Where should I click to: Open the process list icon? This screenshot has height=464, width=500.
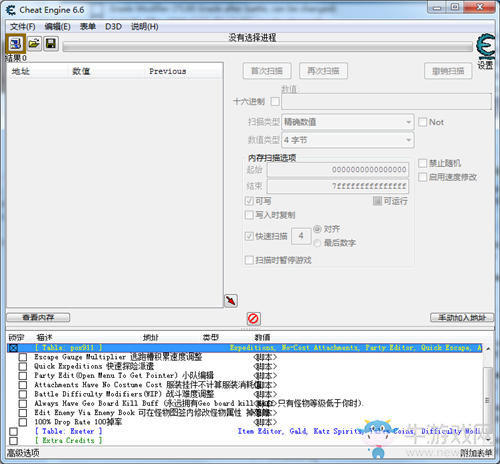point(15,44)
